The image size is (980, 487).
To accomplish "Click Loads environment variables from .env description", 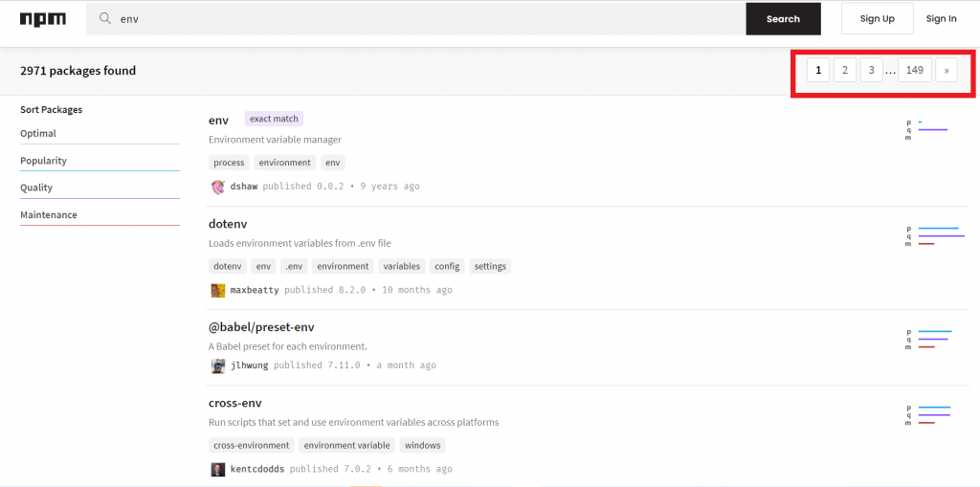I will [300, 243].
